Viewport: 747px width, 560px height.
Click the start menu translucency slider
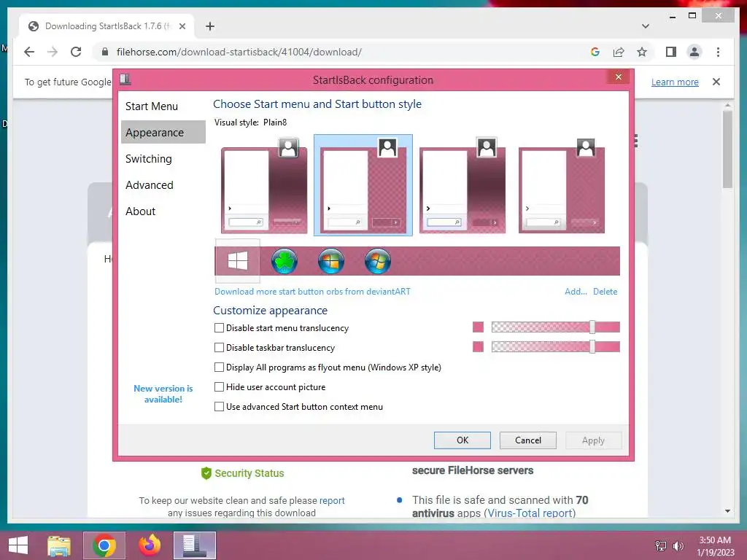(555, 327)
